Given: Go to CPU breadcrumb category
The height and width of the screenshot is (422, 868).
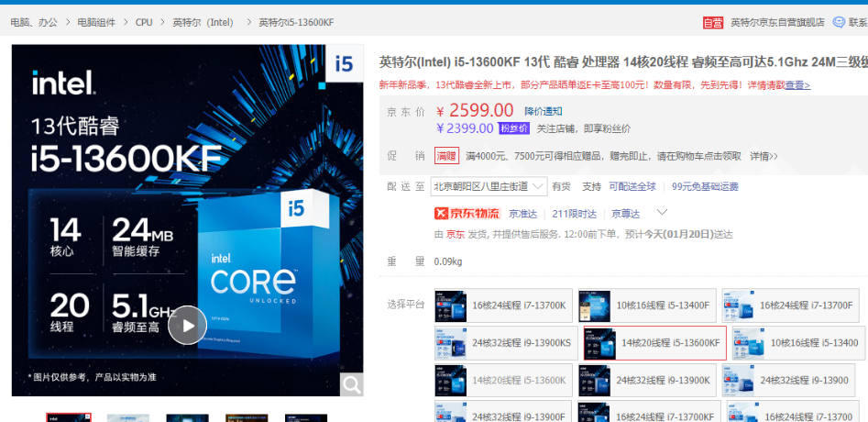Looking at the screenshot, I should click(x=144, y=23).
